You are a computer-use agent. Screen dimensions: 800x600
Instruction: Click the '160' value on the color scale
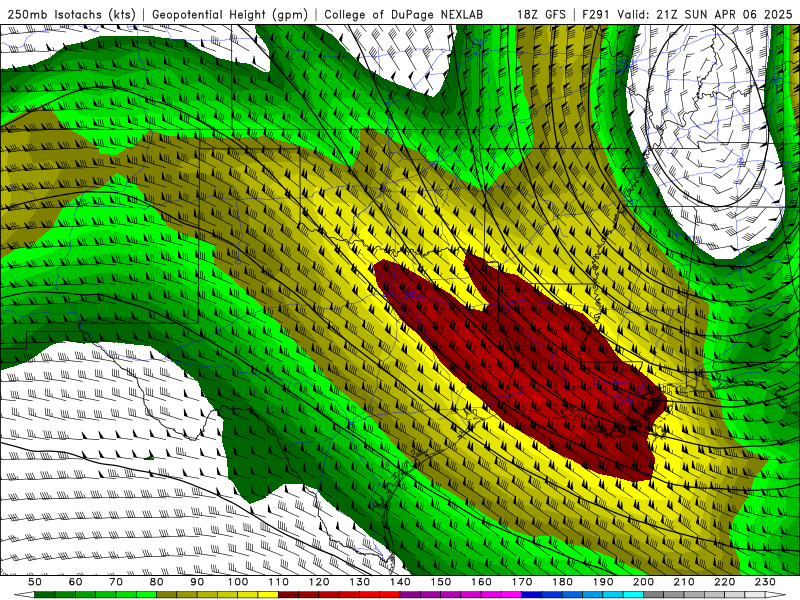coord(482,582)
